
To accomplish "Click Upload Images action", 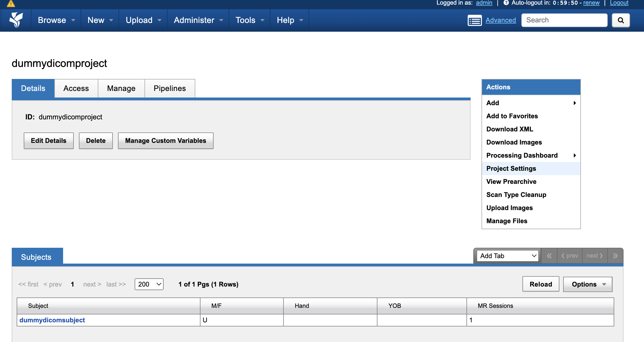I will 531,208.
